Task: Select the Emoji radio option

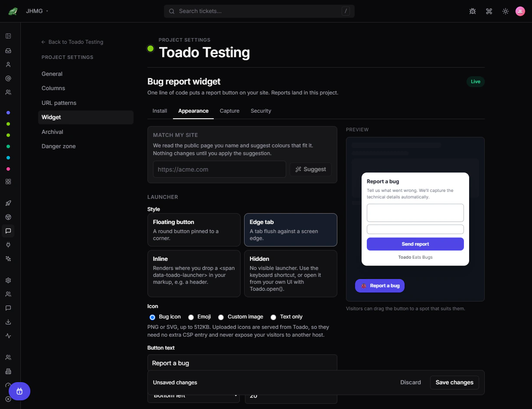Action: (x=191, y=317)
